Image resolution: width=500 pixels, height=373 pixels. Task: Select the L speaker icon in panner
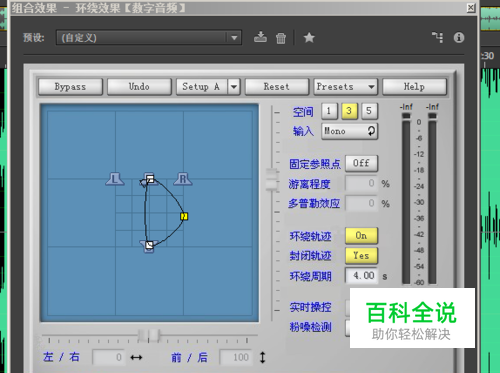click(115, 179)
